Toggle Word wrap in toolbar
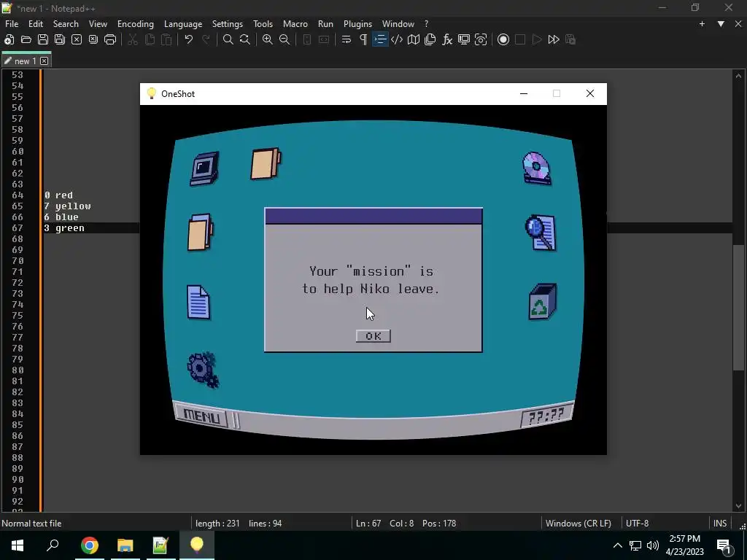This screenshot has height=560, width=747. (347, 39)
